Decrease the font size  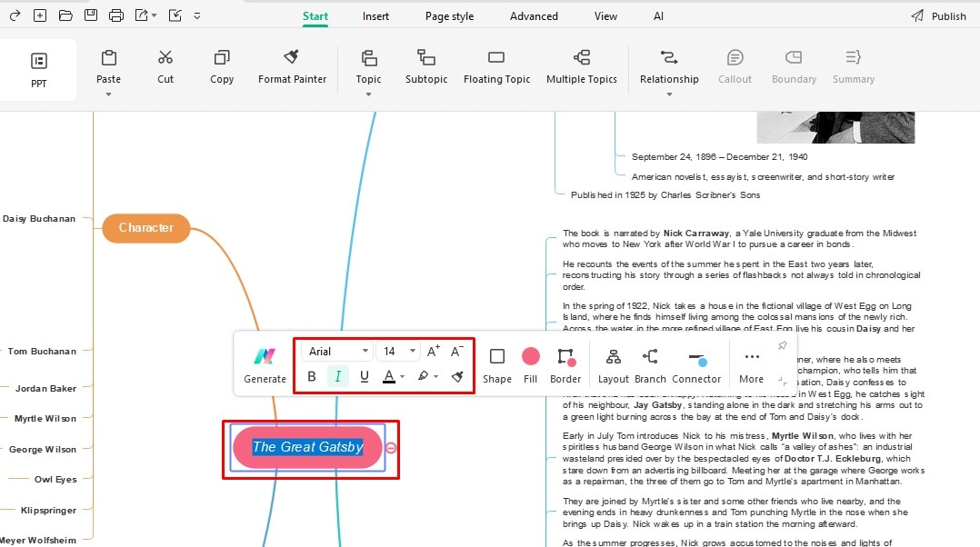tap(457, 352)
